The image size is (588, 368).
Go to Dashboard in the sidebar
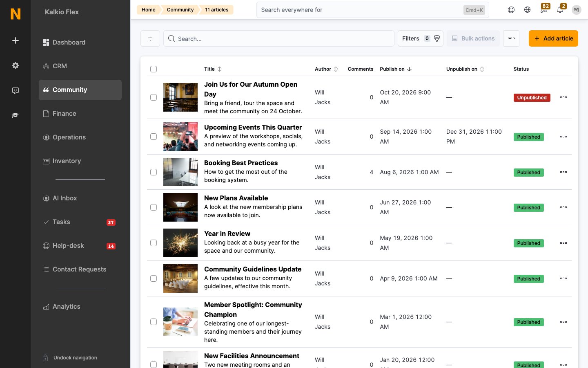pos(80,43)
